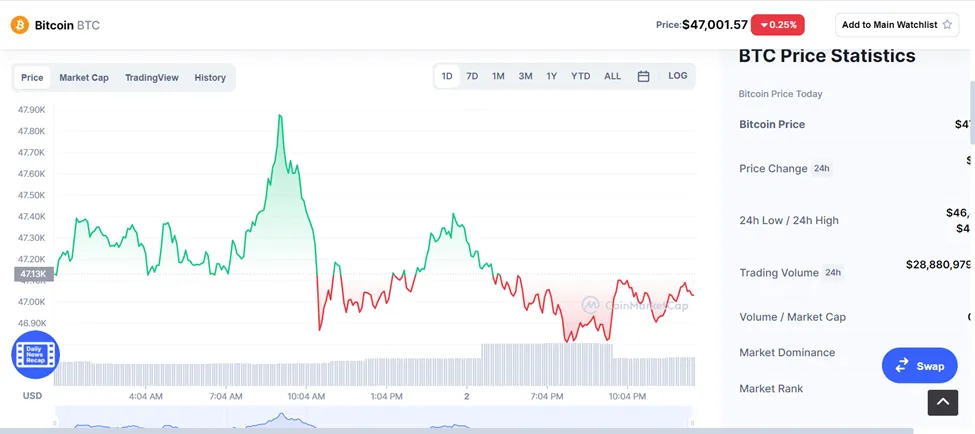Viewport: 975px width, 434px height.
Task: Click the watchlist star icon
Action: (947, 25)
